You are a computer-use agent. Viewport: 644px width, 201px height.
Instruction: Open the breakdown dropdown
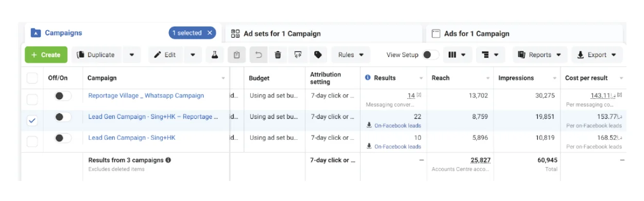point(490,55)
